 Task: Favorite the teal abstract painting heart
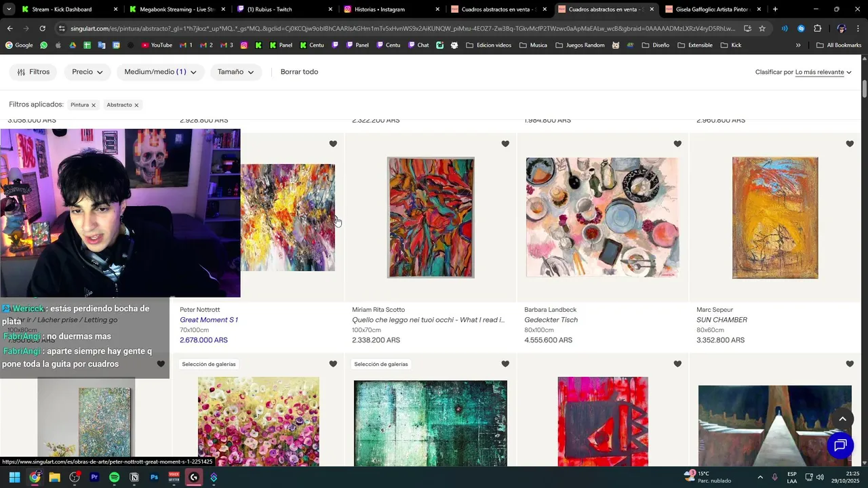[x=505, y=364]
